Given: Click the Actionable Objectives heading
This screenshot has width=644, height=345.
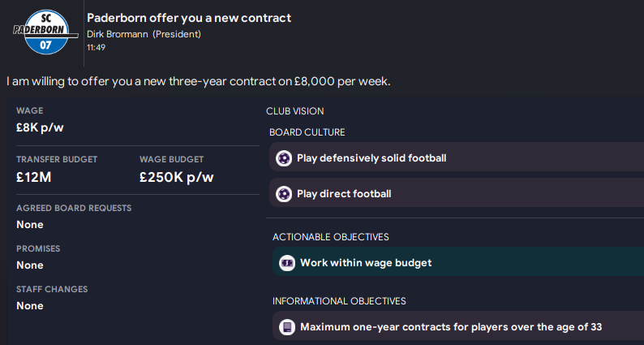Looking at the screenshot, I should point(331,237).
